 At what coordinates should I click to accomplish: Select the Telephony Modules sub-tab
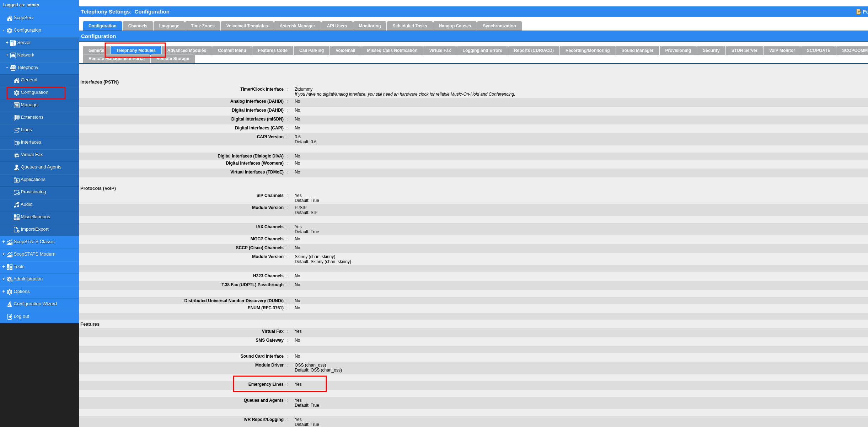[x=136, y=50]
